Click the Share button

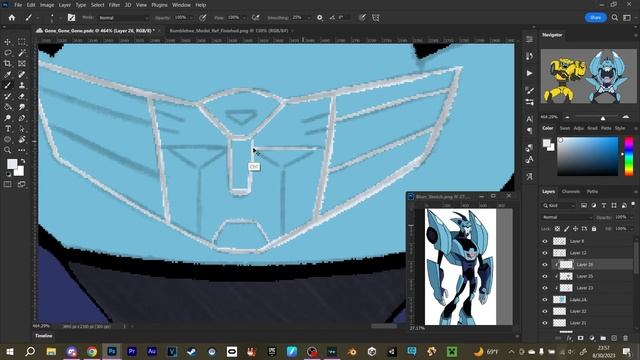tap(596, 18)
